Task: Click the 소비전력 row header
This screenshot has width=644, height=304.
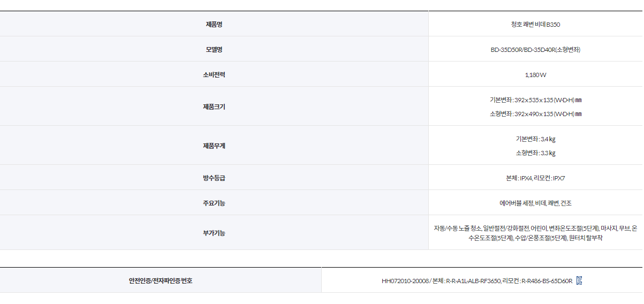Action: 214,74
